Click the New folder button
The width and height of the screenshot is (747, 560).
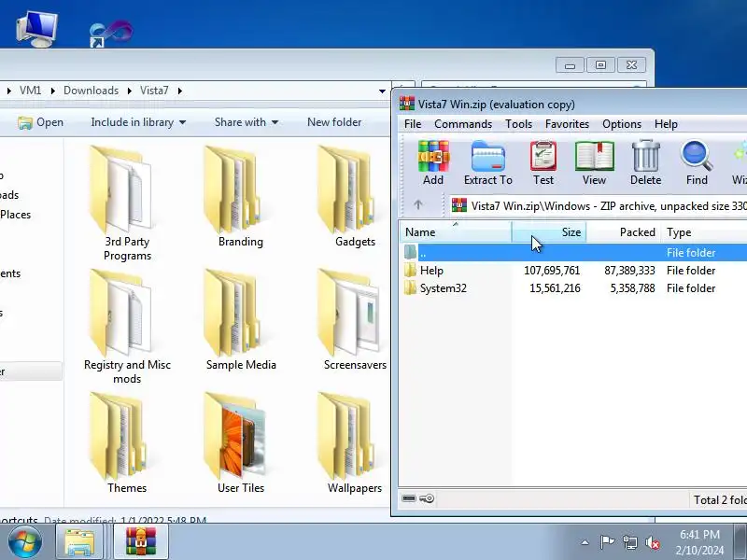tap(334, 122)
